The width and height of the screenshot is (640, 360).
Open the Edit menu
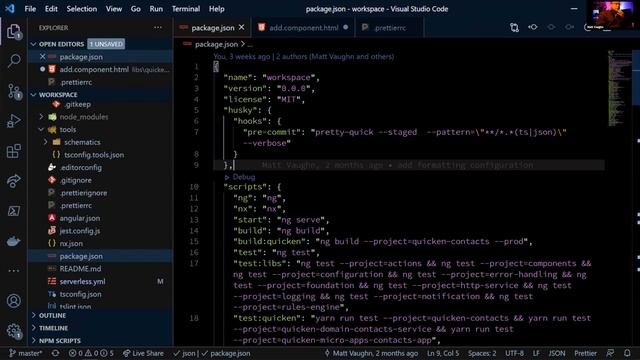(51, 9)
